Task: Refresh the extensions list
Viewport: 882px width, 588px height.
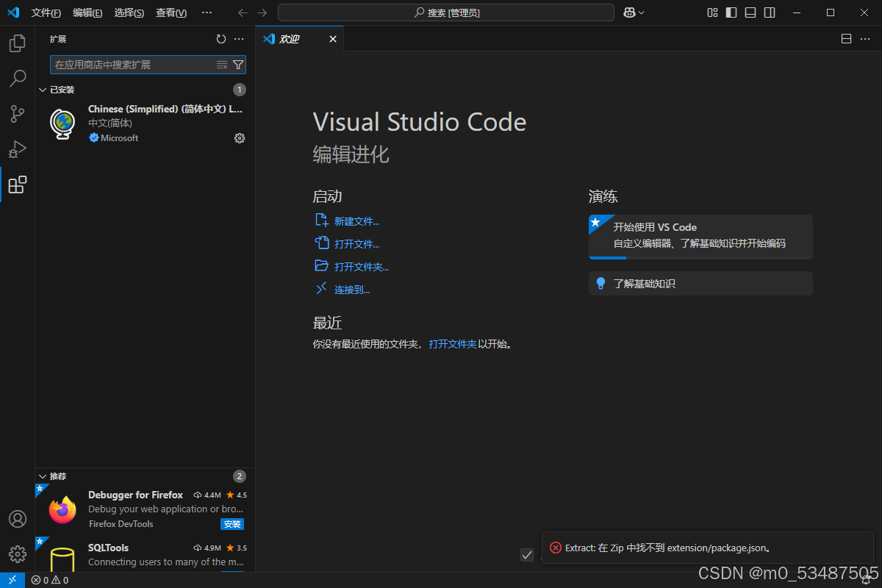Action: click(220, 39)
